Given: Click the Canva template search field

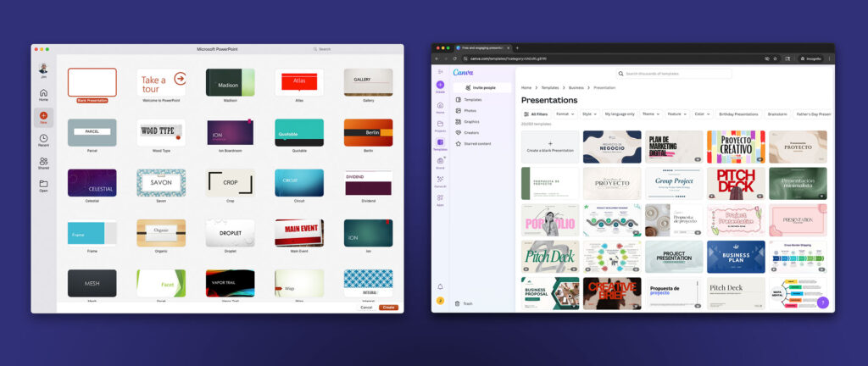Looking at the screenshot, I should 674,74.
